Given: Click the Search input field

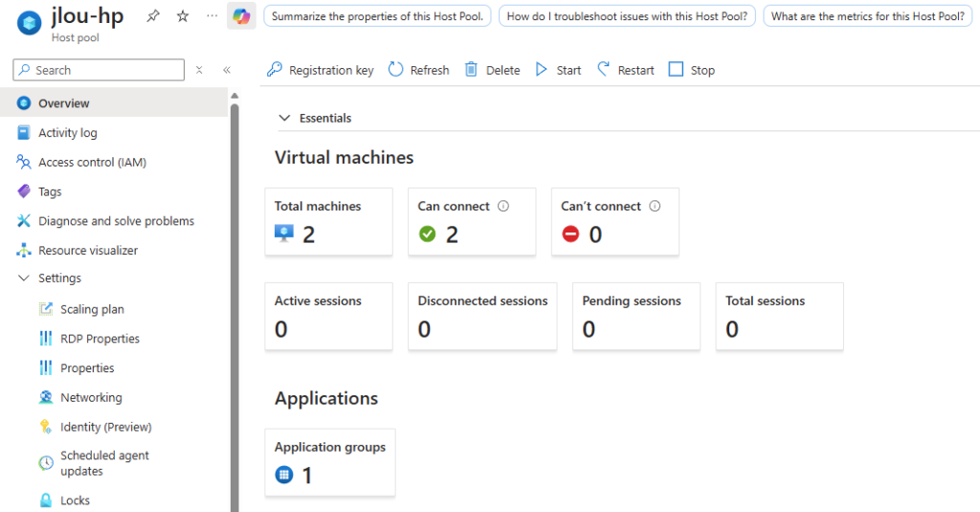Looking at the screenshot, I should click(99, 70).
